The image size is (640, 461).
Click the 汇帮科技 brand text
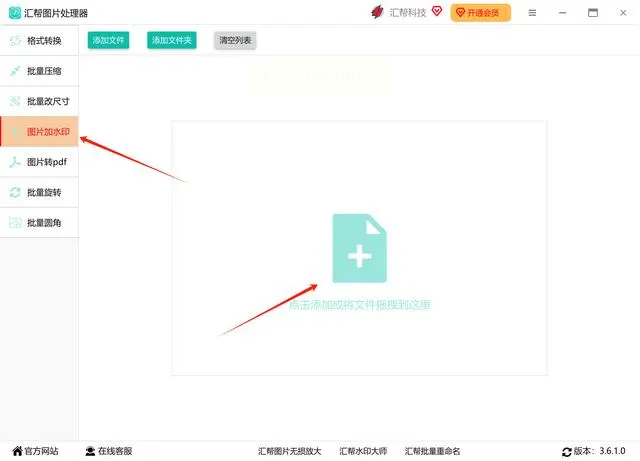pyautogui.click(x=408, y=13)
